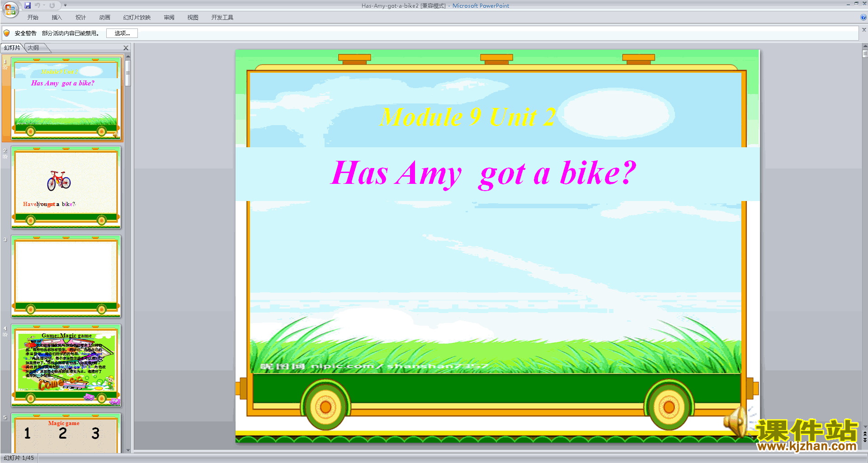The height and width of the screenshot is (463, 868).
Task: Restore down the PowerPoint window
Action: 856,4
